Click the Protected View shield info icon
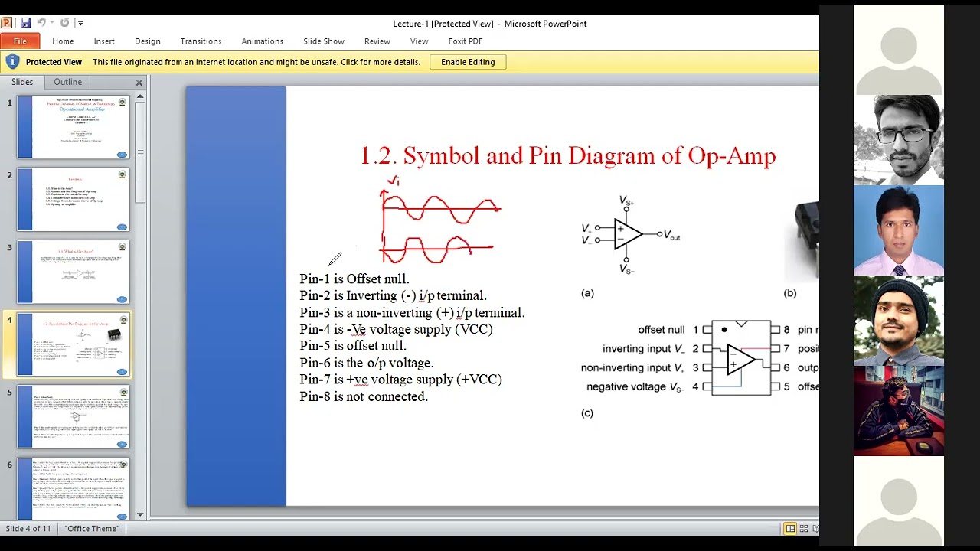 coord(11,61)
